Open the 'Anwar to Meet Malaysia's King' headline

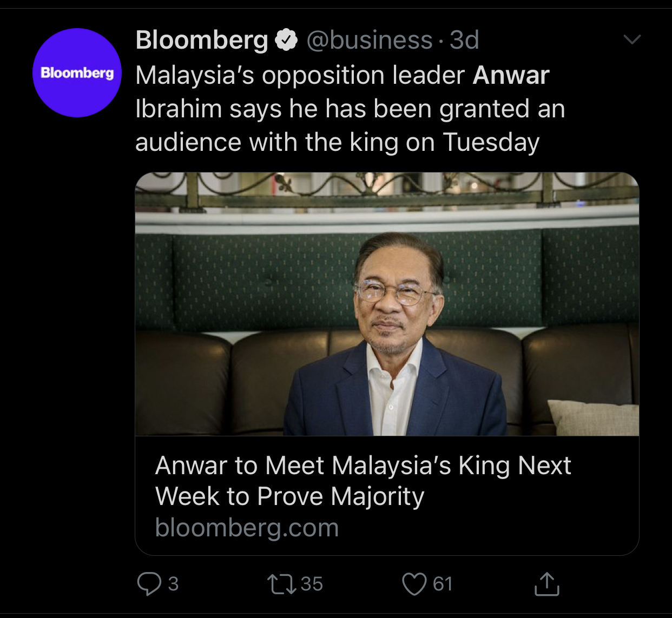tap(363, 466)
